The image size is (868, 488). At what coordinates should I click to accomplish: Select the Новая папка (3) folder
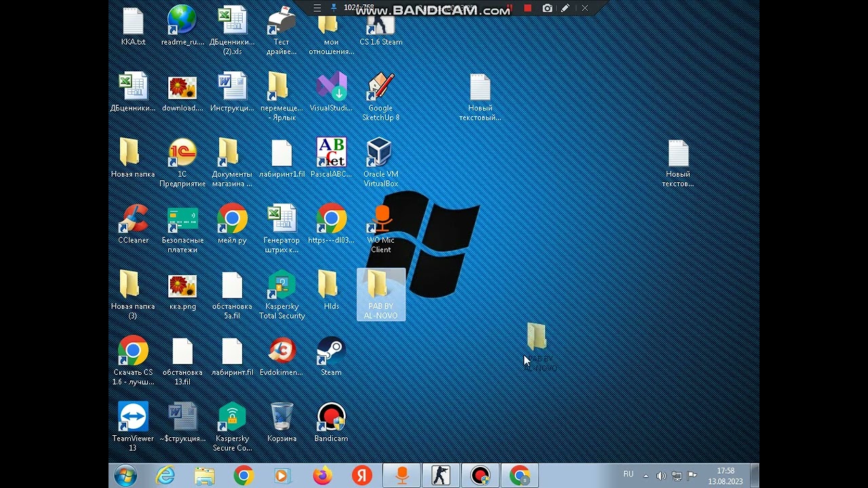133,296
